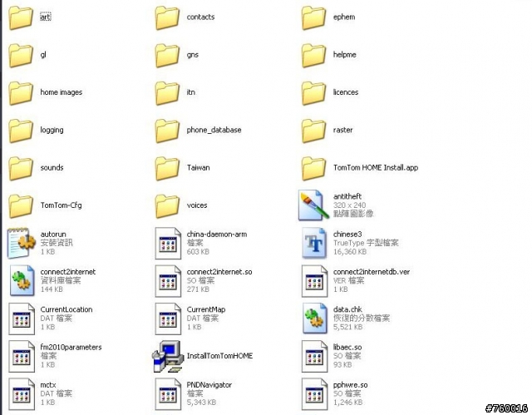
Task: Click the "InstallTomTomHOME" name label
Action: point(219,356)
